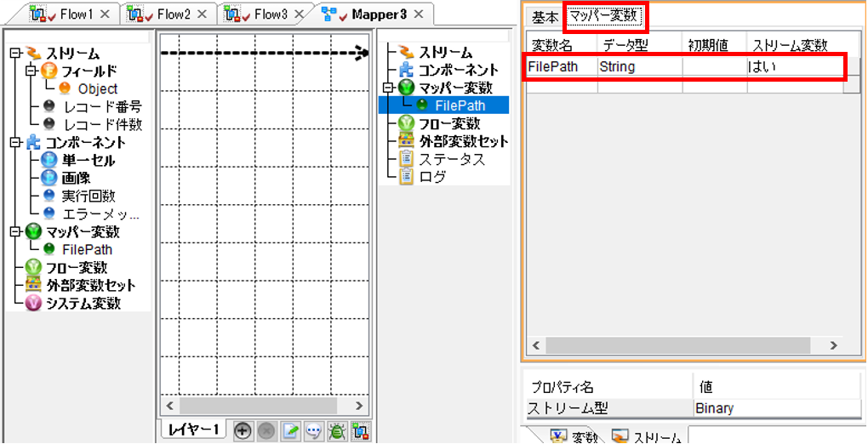Screen dimensions: 868x444
Task: Click mapping canvas horizontal scrollbar thumb
Action: click(259, 405)
